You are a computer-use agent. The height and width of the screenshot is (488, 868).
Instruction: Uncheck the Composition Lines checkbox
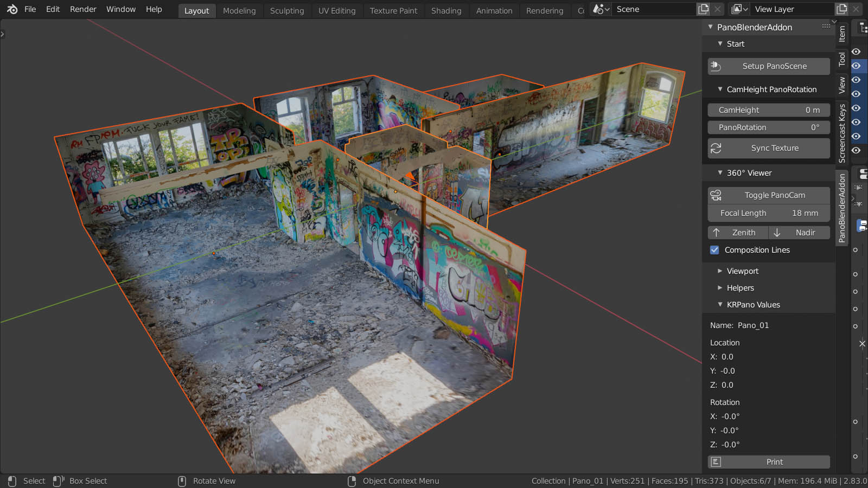tap(714, 250)
